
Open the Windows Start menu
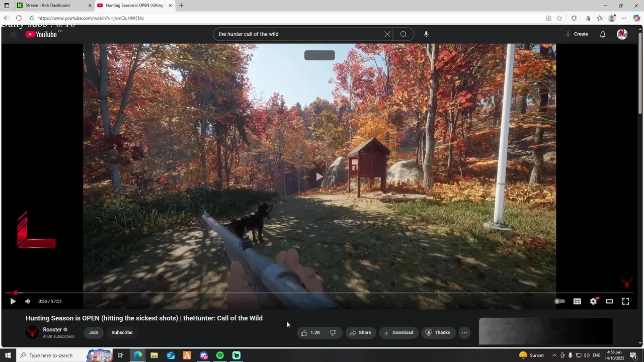[8, 355]
